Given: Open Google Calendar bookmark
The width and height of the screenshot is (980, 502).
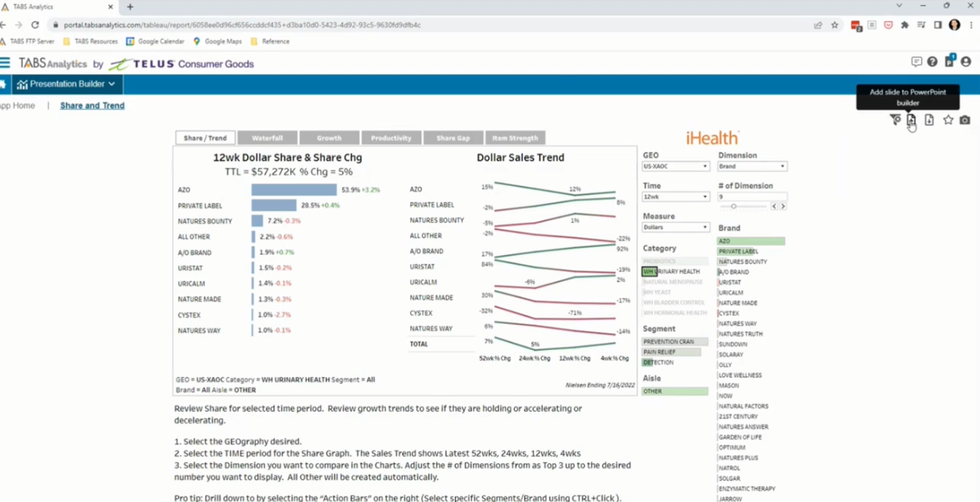Looking at the screenshot, I should pos(155,41).
